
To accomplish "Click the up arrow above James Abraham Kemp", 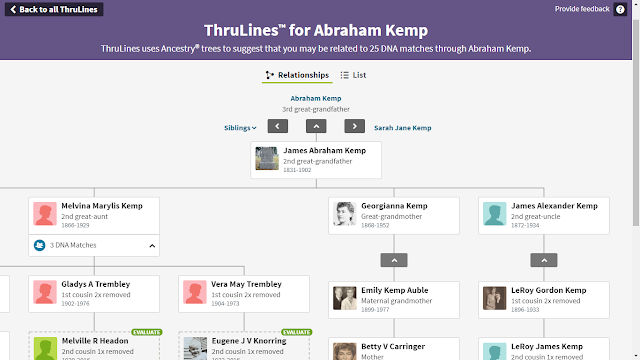I will tap(316, 126).
